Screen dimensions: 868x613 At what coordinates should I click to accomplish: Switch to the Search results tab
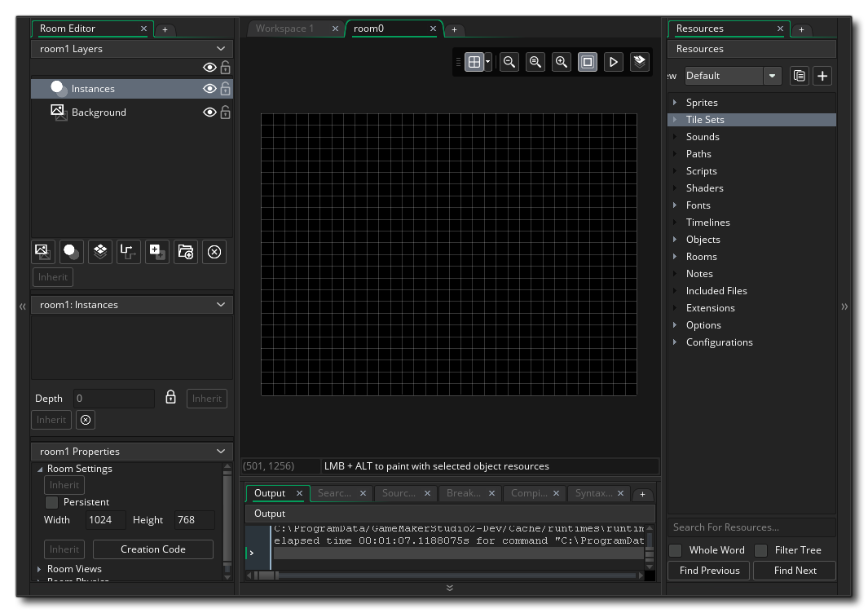(334, 493)
